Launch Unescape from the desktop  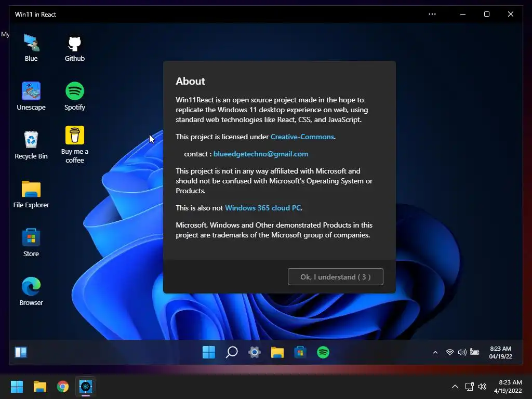tap(31, 96)
